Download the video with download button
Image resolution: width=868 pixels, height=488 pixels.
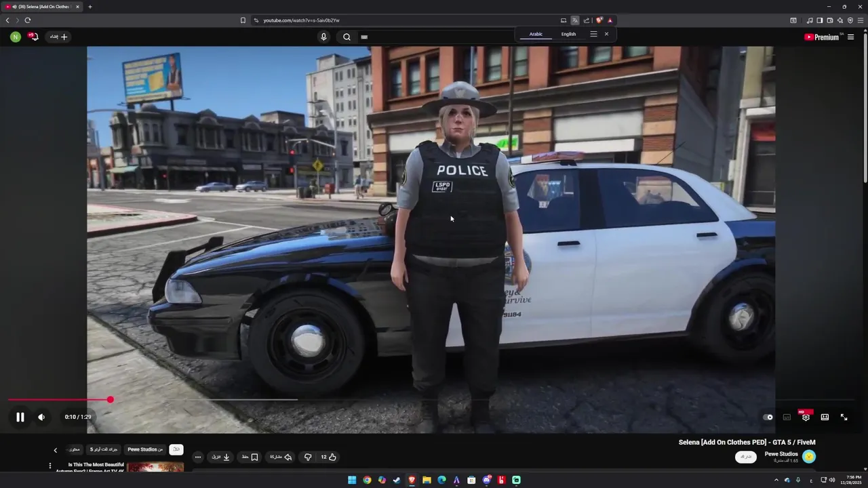click(220, 457)
